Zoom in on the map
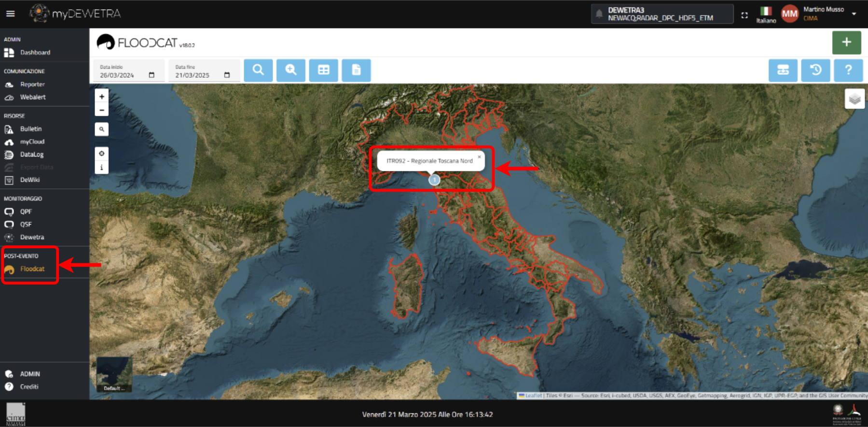 102,97
